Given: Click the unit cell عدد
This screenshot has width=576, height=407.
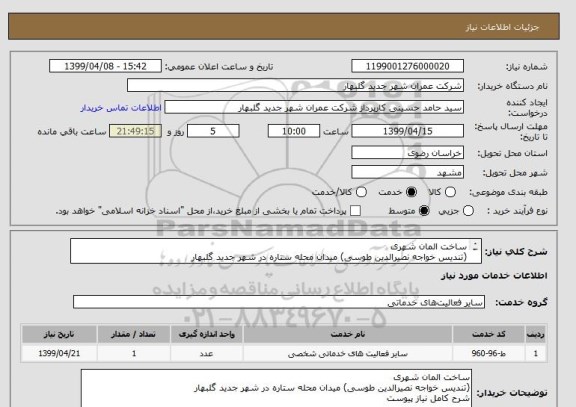Looking at the screenshot, I should 206,353.
